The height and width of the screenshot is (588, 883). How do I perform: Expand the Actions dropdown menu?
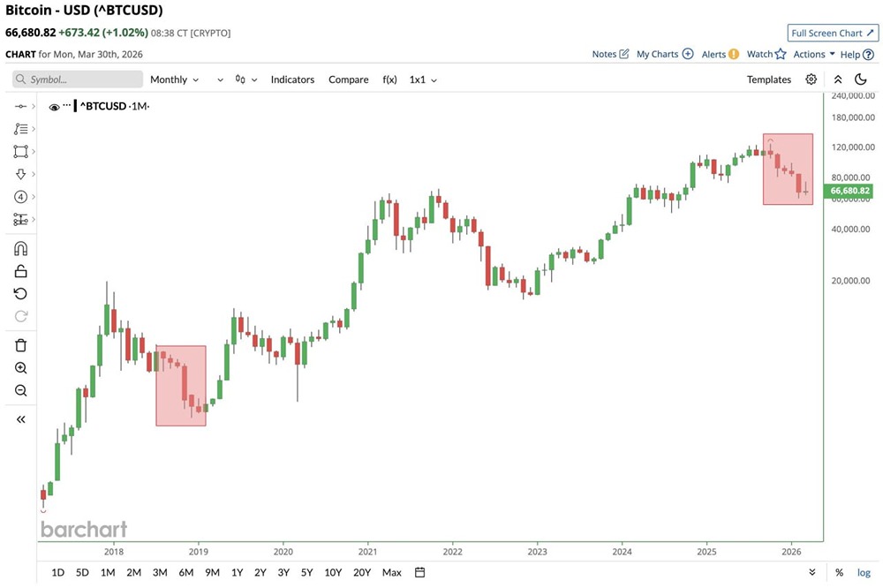[813, 54]
